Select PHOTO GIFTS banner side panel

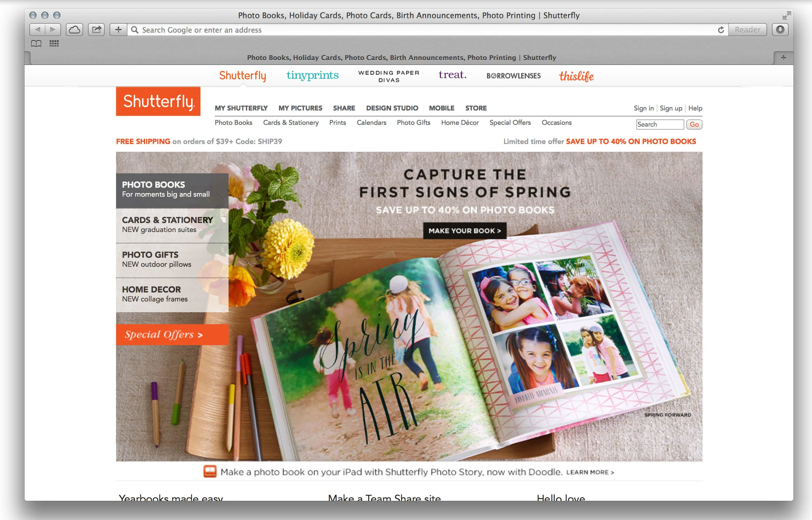[x=172, y=260]
